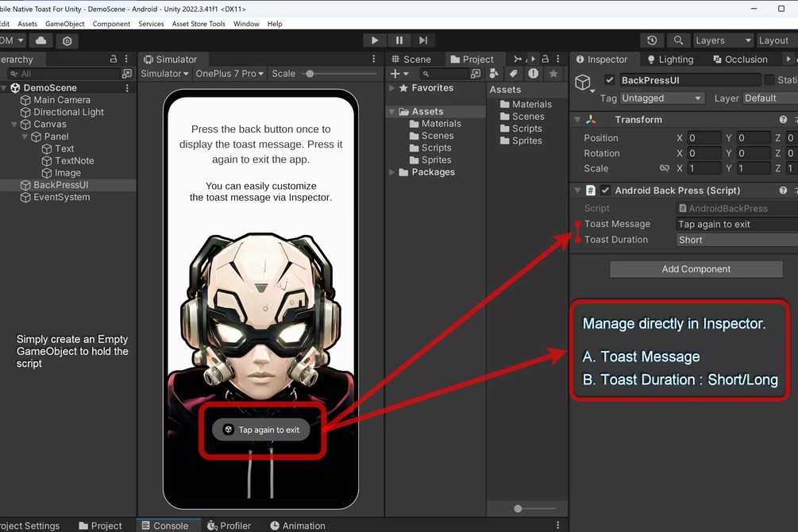Toggle the constrained scale proportions link icon
This screenshot has height=532, width=798.
point(664,168)
